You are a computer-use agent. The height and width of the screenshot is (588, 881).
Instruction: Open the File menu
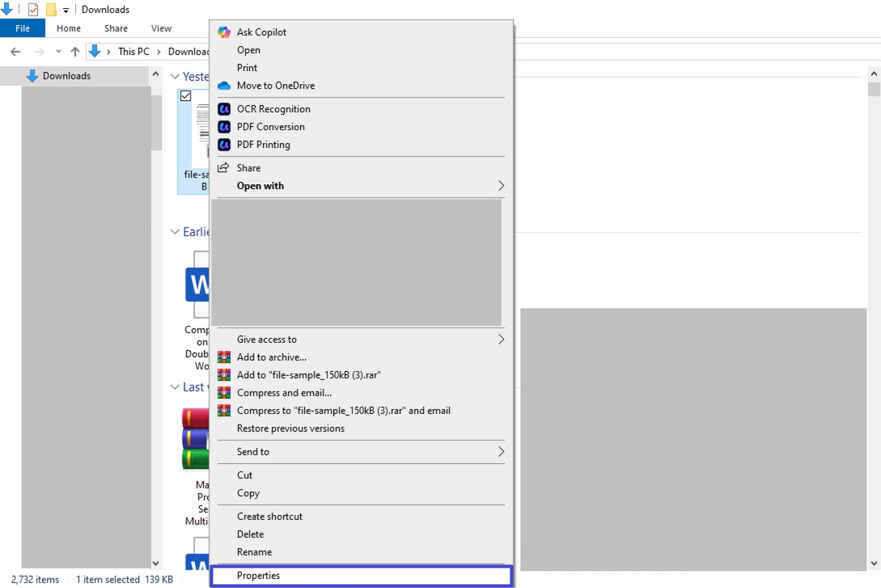coord(22,28)
